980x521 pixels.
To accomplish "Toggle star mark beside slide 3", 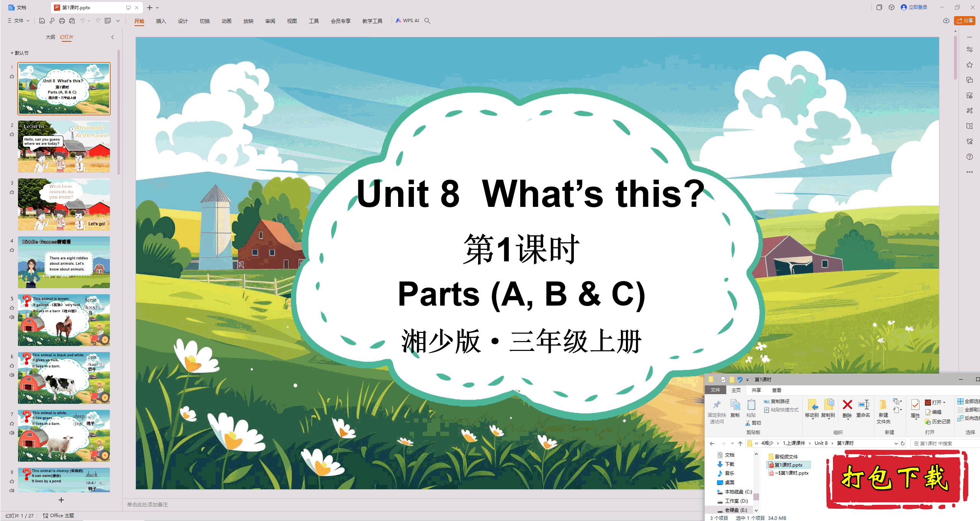I will [12, 192].
